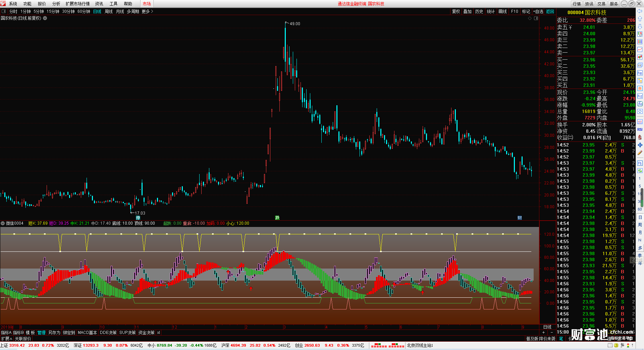644x350 pixels.
Task: Select the DDE决策 indicator tab
Action: coord(108,333)
